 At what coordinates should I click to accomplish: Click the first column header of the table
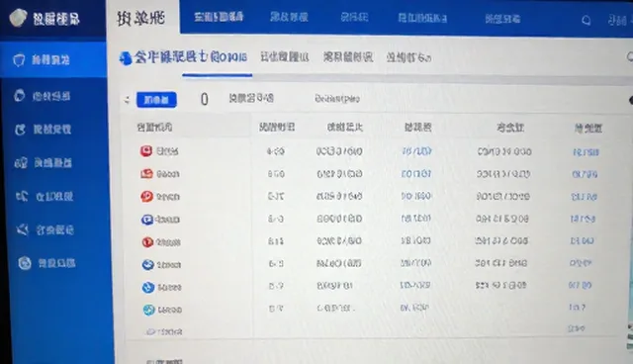point(154,128)
